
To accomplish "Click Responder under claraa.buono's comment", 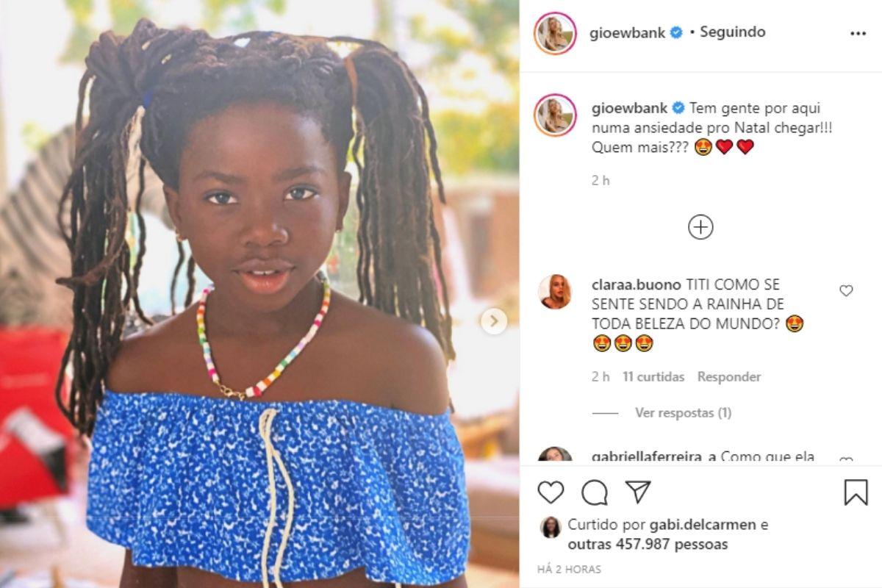I will click(729, 377).
